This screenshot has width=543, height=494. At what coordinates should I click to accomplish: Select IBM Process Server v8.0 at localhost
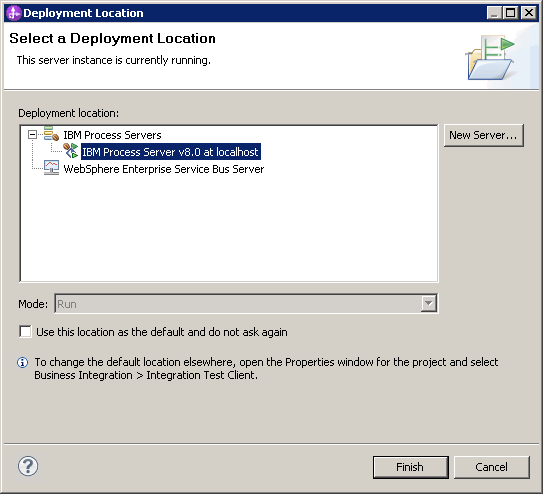[170, 152]
